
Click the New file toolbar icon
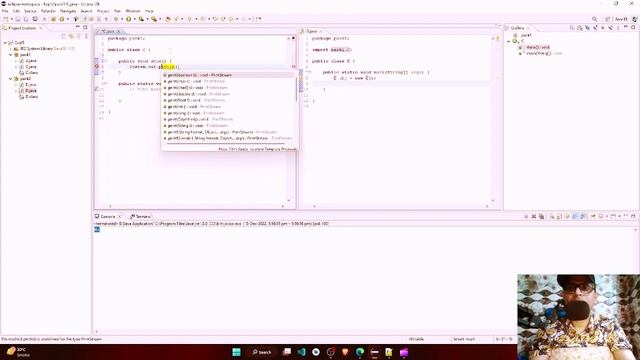6,19
